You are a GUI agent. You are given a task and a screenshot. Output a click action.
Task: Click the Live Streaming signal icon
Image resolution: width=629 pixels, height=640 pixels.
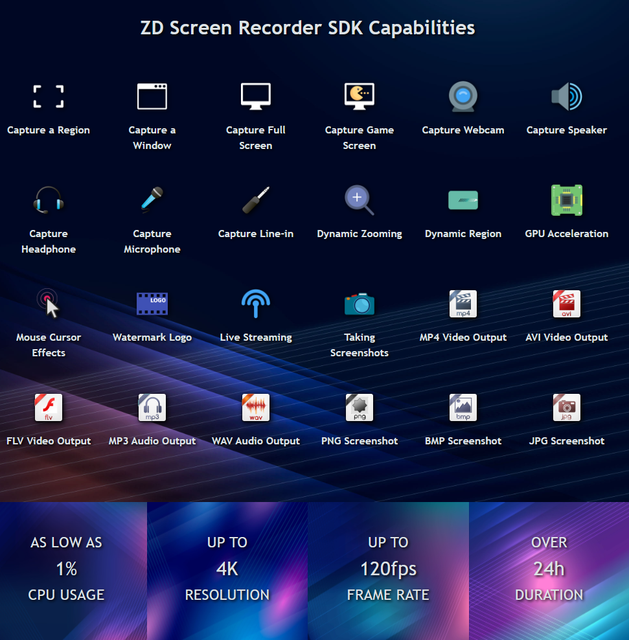256,303
